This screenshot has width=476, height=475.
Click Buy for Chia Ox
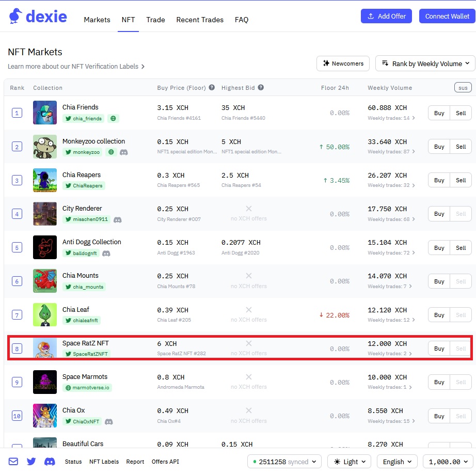[439, 416]
